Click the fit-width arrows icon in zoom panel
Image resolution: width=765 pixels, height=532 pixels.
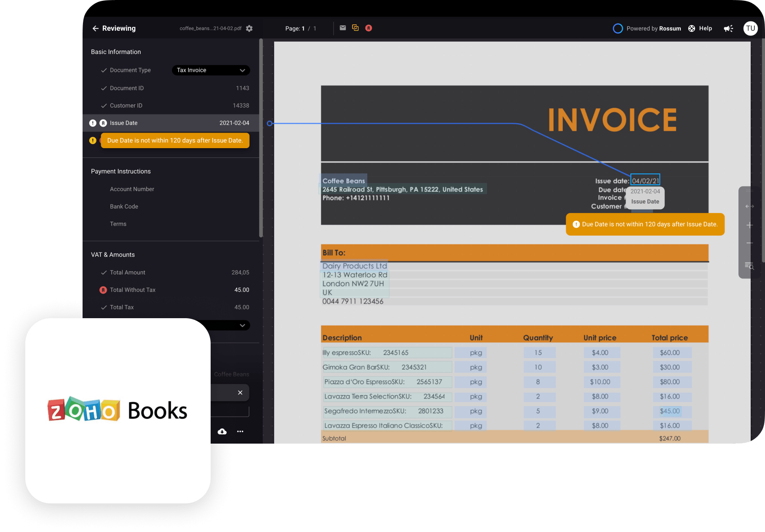tap(750, 206)
